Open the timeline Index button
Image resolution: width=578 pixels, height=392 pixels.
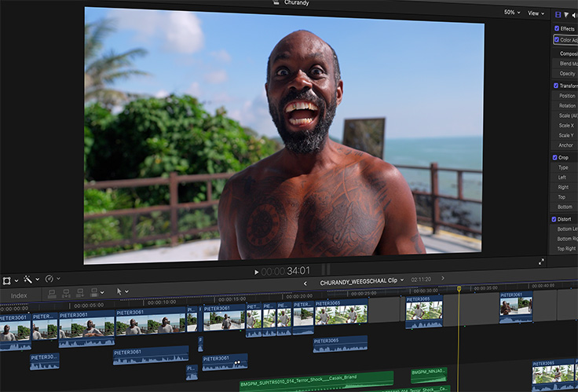[x=19, y=295]
